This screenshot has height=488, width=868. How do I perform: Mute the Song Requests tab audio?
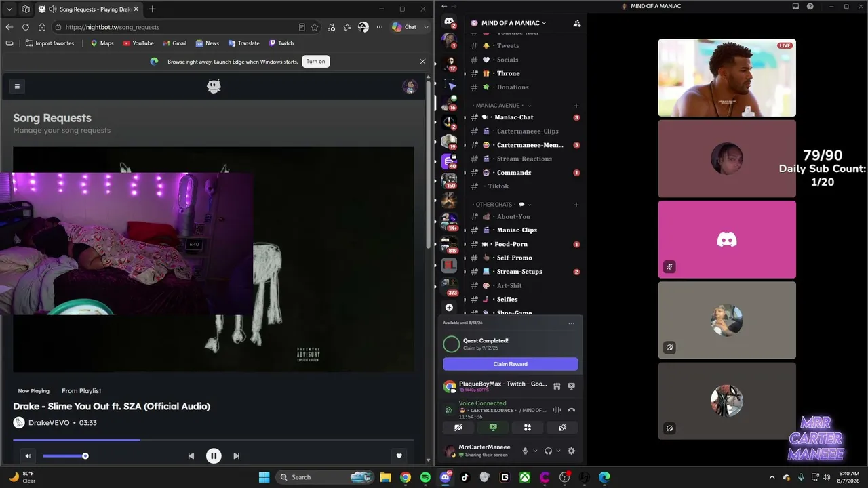click(53, 9)
